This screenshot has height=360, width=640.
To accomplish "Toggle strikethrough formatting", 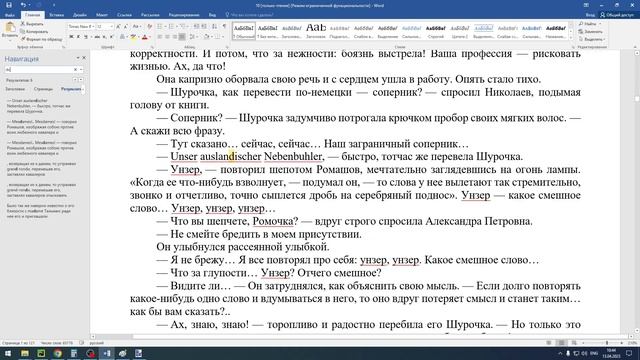I will (x=97, y=37).
